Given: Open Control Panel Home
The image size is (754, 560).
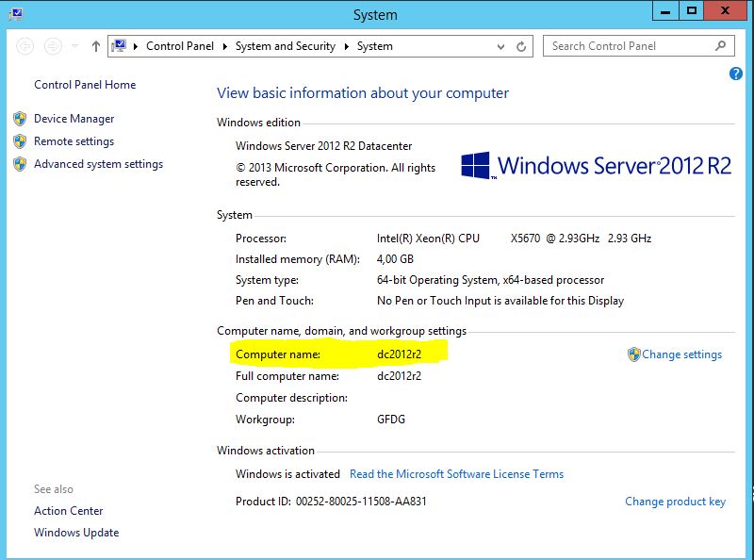Looking at the screenshot, I should coord(85,85).
